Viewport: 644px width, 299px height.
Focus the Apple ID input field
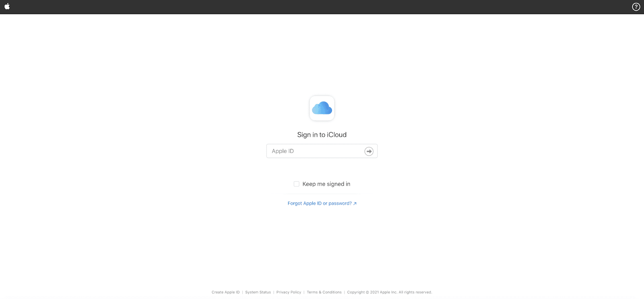322,151
